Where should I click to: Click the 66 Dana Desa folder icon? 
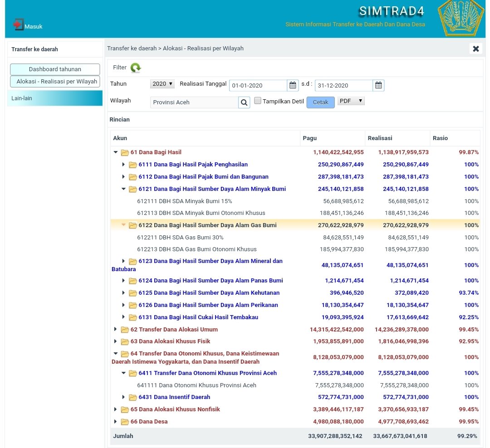(x=125, y=422)
